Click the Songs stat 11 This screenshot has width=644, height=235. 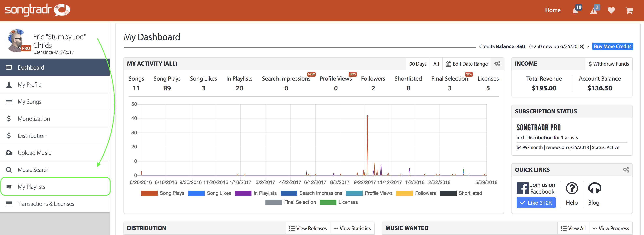[x=136, y=88]
